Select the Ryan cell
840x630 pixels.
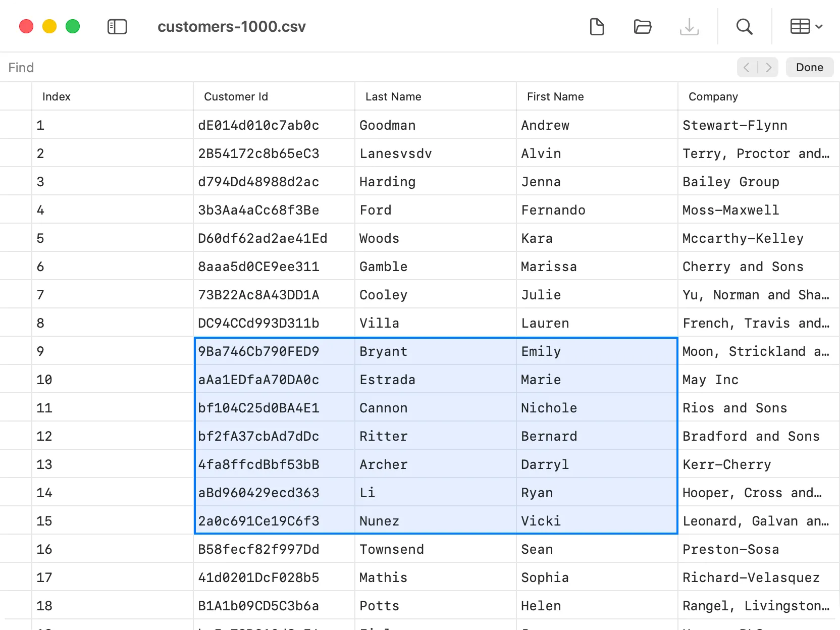tap(597, 492)
